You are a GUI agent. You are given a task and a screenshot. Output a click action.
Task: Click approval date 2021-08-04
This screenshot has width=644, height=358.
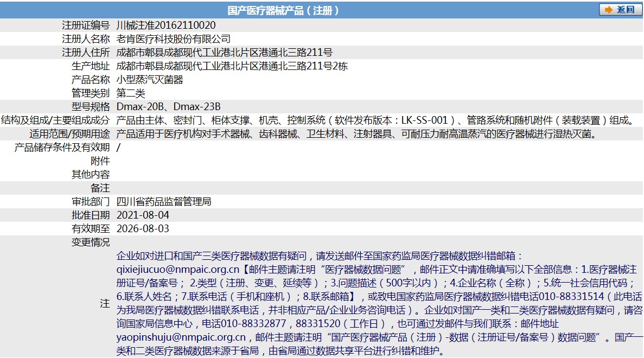[143, 215]
